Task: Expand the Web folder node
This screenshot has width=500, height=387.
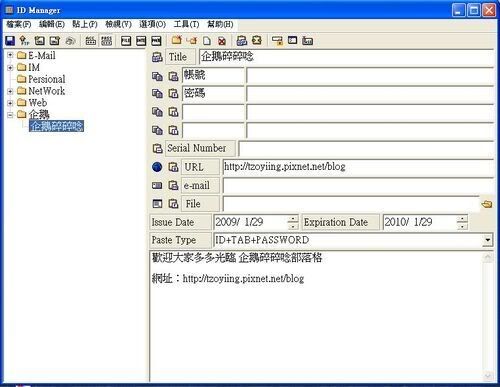Action: click(10, 103)
